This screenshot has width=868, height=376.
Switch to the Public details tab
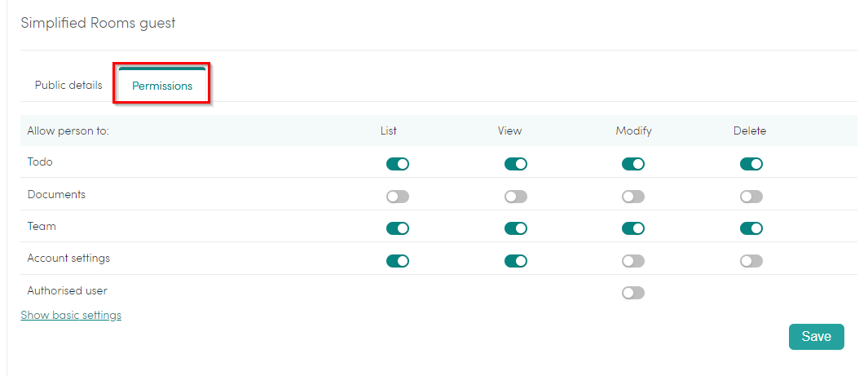(68, 86)
